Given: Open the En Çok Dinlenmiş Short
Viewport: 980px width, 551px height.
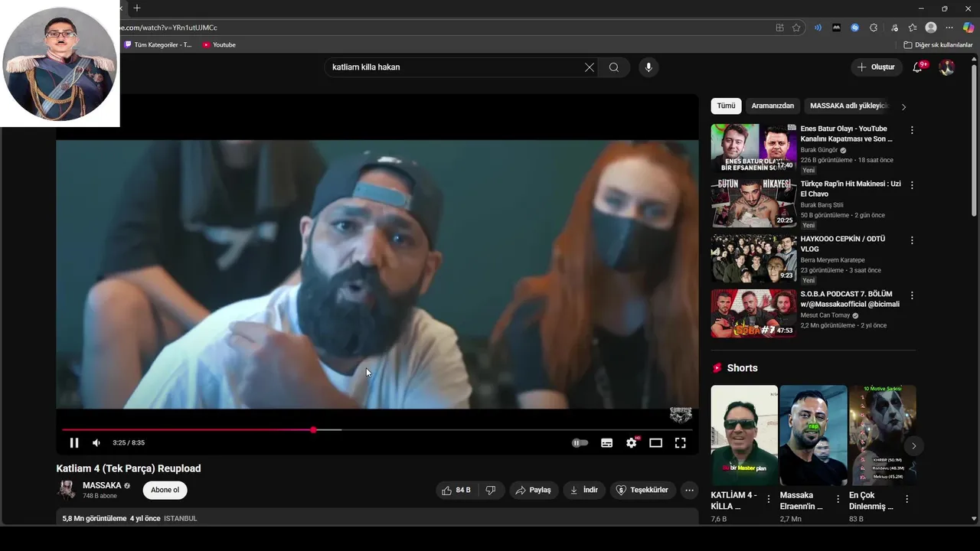Looking at the screenshot, I should (x=883, y=435).
